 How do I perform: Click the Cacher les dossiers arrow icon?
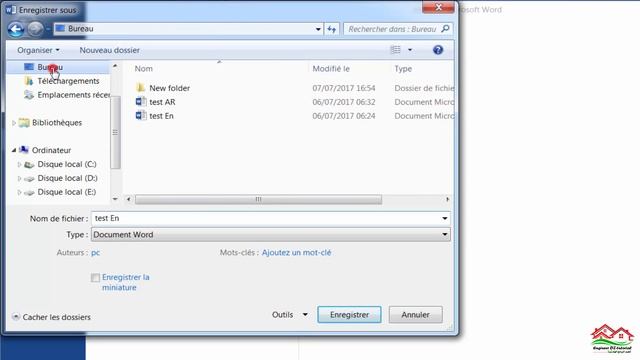click(16, 317)
